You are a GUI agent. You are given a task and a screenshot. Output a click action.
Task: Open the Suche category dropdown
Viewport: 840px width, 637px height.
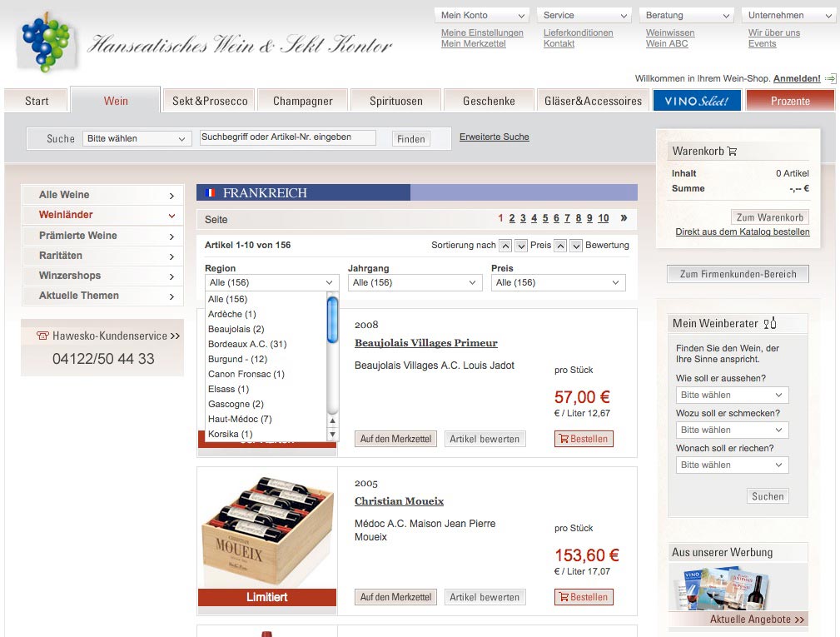click(x=137, y=139)
